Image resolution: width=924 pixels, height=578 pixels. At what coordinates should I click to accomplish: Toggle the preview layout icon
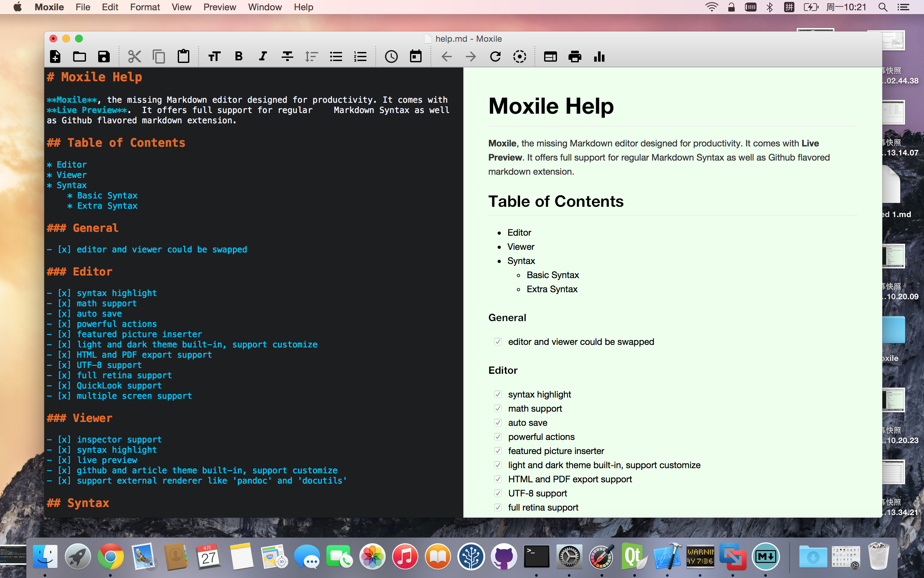coord(550,57)
